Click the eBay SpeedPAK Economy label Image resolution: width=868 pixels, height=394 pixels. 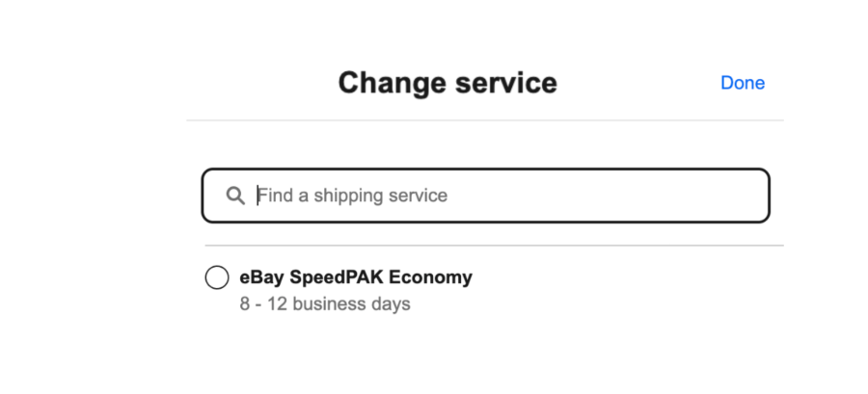pyautogui.click(x=356, y=277)
